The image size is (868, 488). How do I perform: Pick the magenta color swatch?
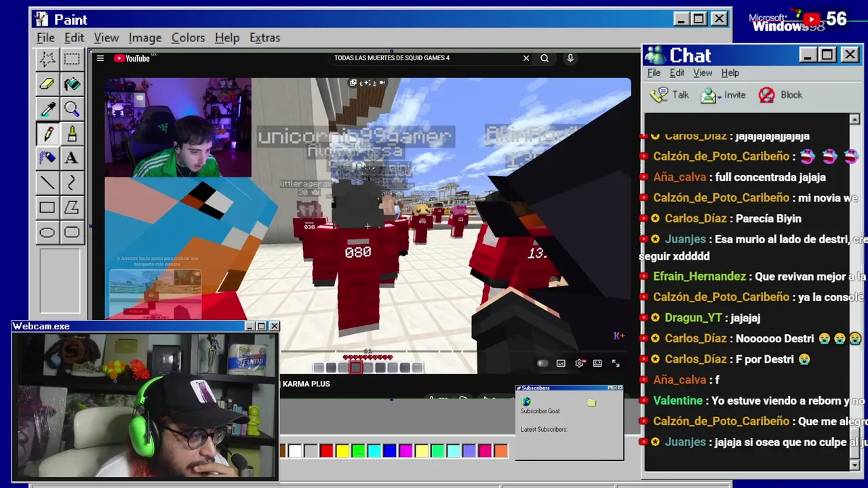(x=406, y=451)
